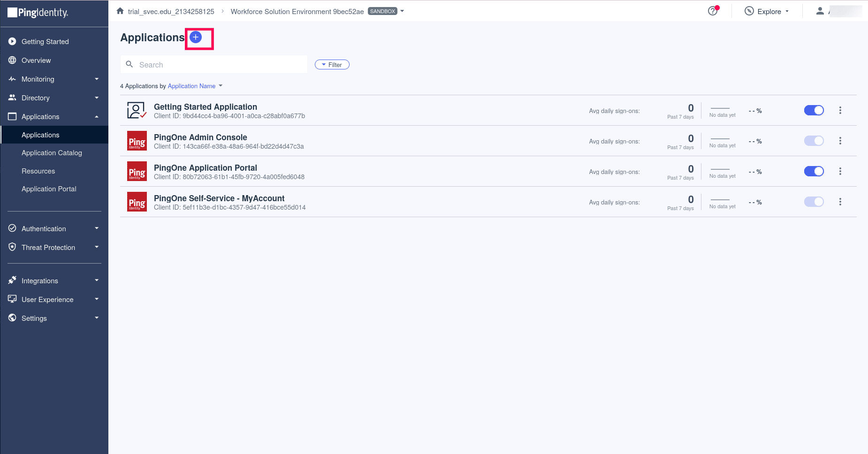Enable the PingOne Admin Console application toggle
The width and height of the screenshot is (868, 454).
coord(814,141)
